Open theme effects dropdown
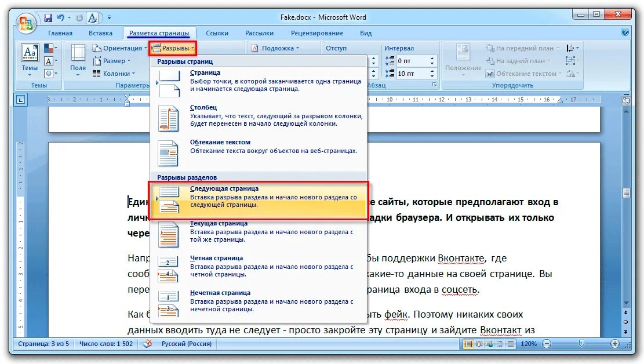Screen dimensions: 644x364 (50, 74)
